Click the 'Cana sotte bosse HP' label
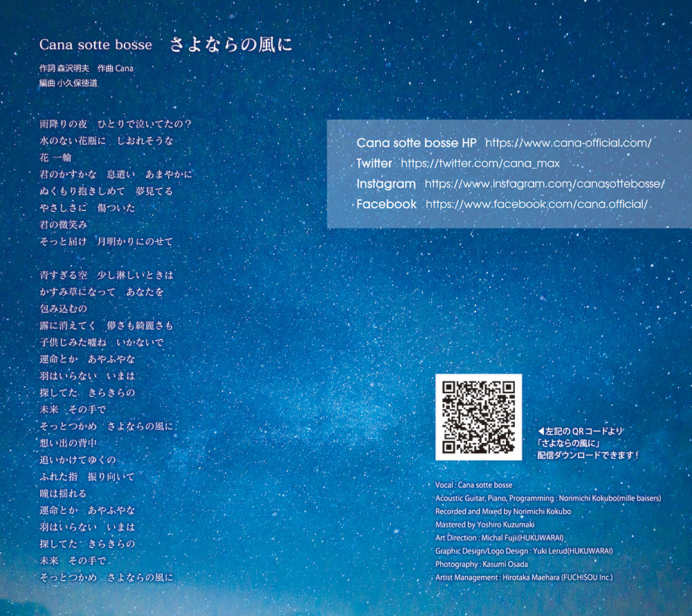Image resolution: width=692 pixels, height=616 pixels. pyautogui.click(x=417, y=143)
